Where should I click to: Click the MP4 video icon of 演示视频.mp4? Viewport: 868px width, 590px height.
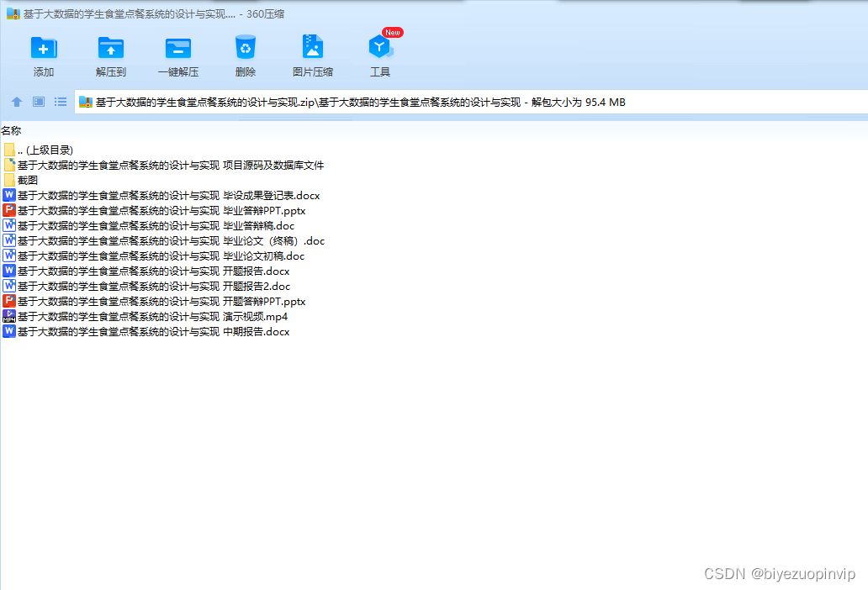click(x=9, y=316)
